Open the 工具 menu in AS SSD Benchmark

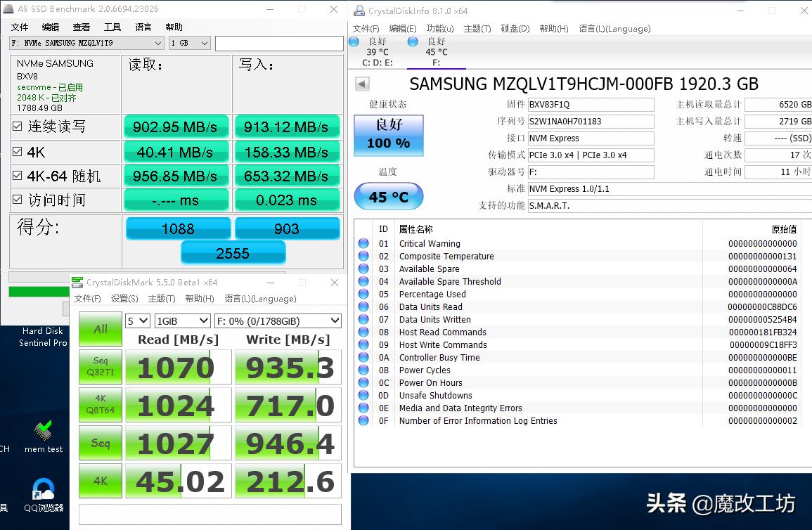click(x=114, y=27)
